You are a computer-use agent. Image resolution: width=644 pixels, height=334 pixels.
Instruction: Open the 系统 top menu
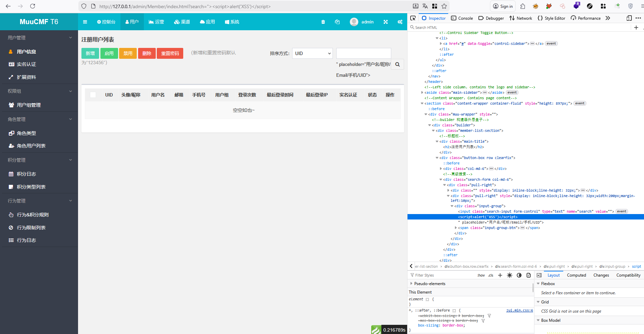(232, 22)
